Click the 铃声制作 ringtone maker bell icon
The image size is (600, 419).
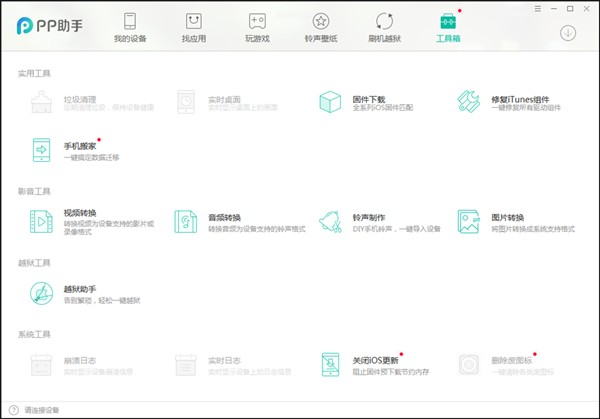[329, 221]
